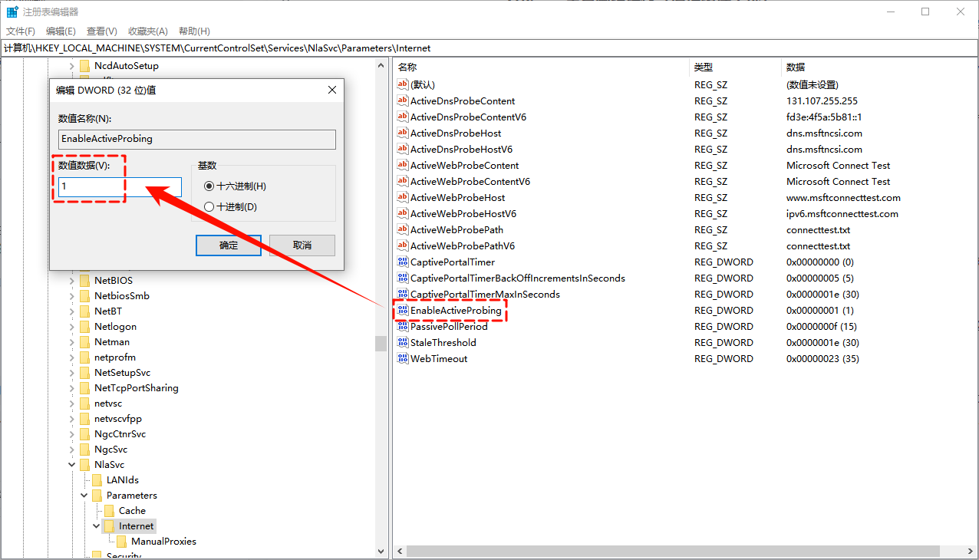
Task: Collapse the NlaSvc tree node
Action: click(72, 465)
